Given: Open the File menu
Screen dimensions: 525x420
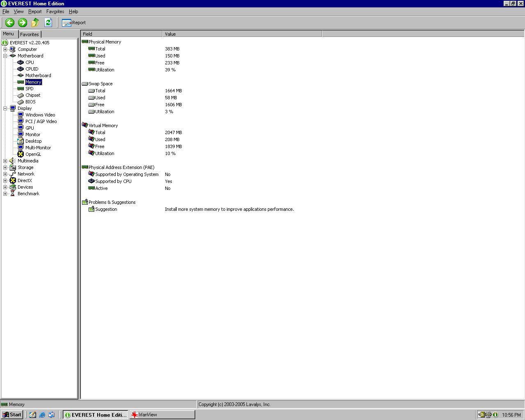Looking at the screenshot, I should tap(6, 11).
